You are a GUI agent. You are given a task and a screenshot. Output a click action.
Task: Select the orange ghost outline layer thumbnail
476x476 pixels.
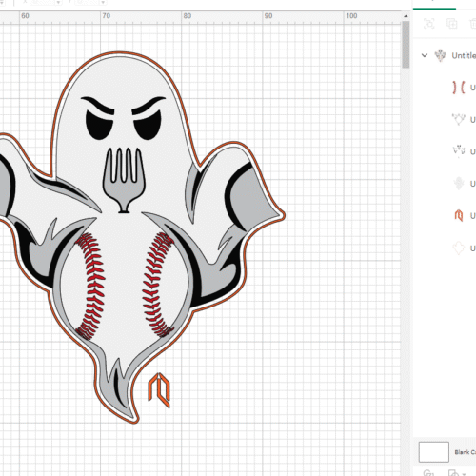point(459,248)
